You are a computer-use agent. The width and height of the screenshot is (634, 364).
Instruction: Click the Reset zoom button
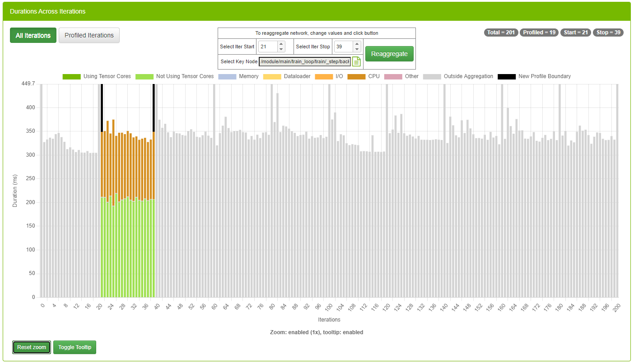pyautogui.click(x=32, y=347)
